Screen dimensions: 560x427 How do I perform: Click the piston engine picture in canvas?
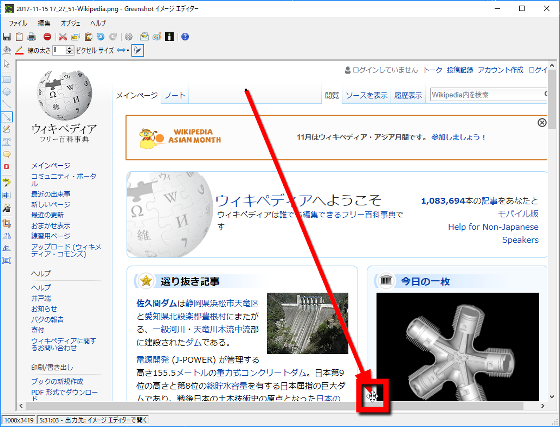[458, 347]
